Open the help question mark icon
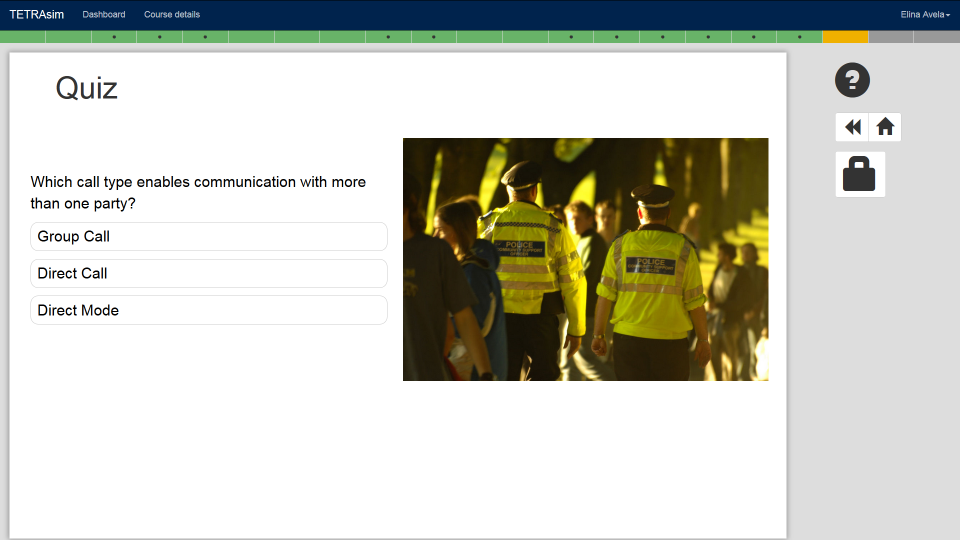The height and width of the screenshot is (540, 960). [x=852, y=80]
